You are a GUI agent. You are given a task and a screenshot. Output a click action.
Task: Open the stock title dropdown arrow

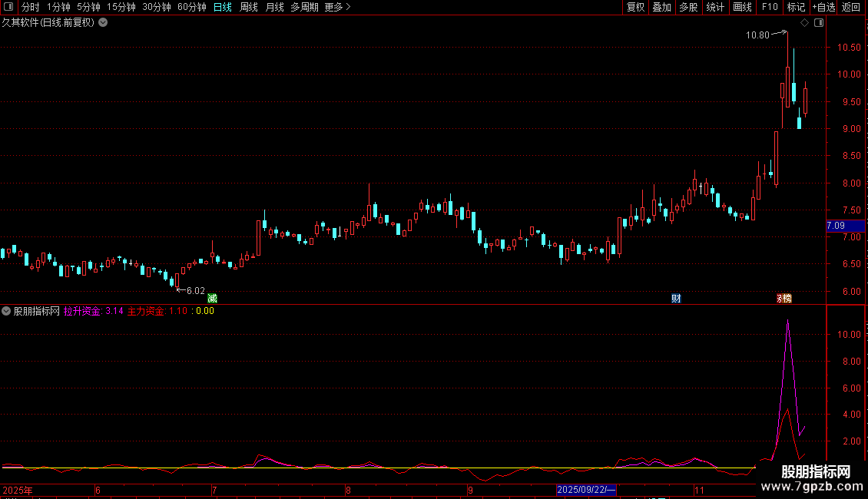(103, 23)
